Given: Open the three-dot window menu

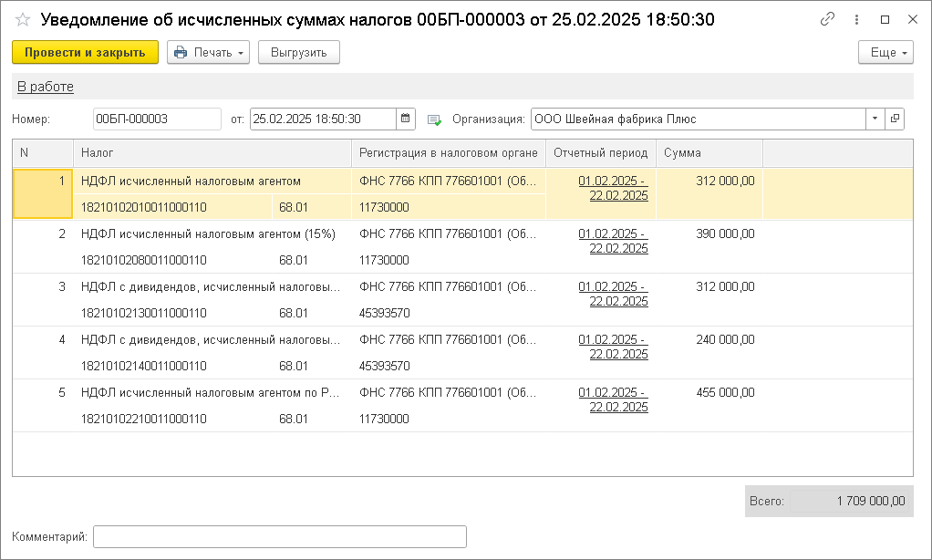Looking at the screenshot, I should pyautogui.click(x=857, y=19).
